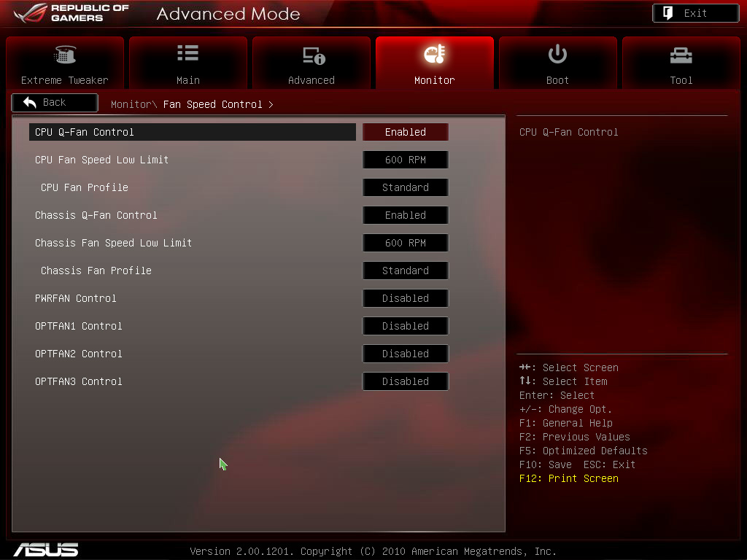
Task: Open Chassis Fan Profile Standard dropdown
Action: coord(405,271)
